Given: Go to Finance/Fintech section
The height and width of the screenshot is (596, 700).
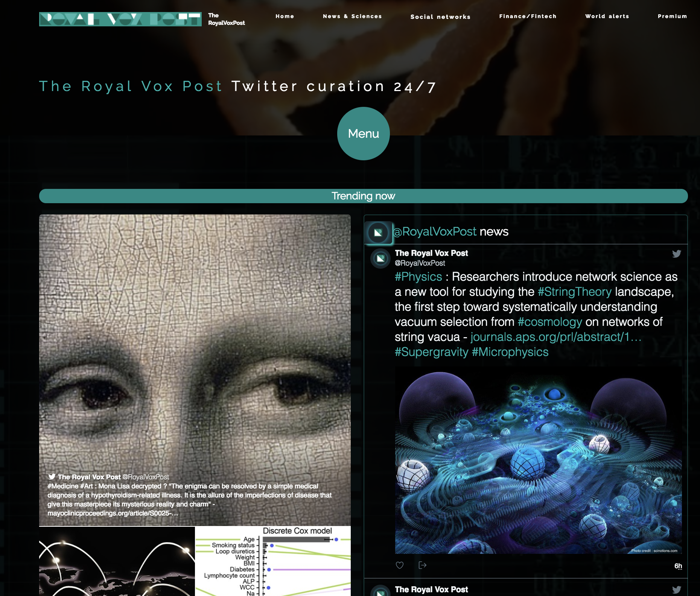Looking at the screenshot, I should point(528,16).
